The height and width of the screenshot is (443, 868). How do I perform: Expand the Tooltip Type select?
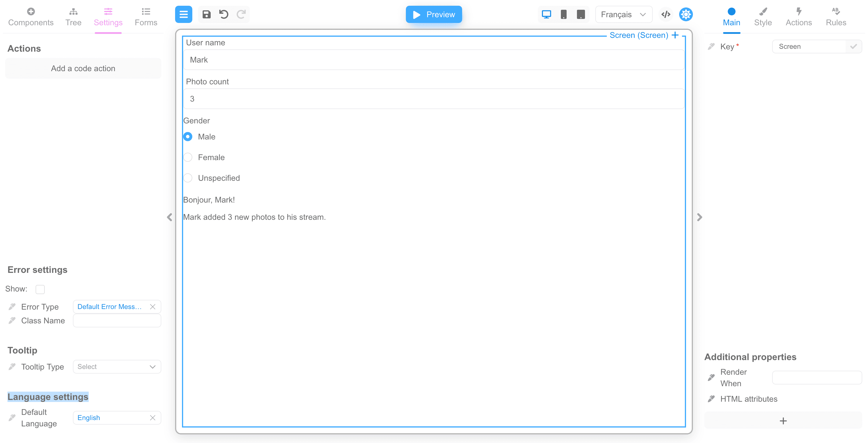[117, 366]
